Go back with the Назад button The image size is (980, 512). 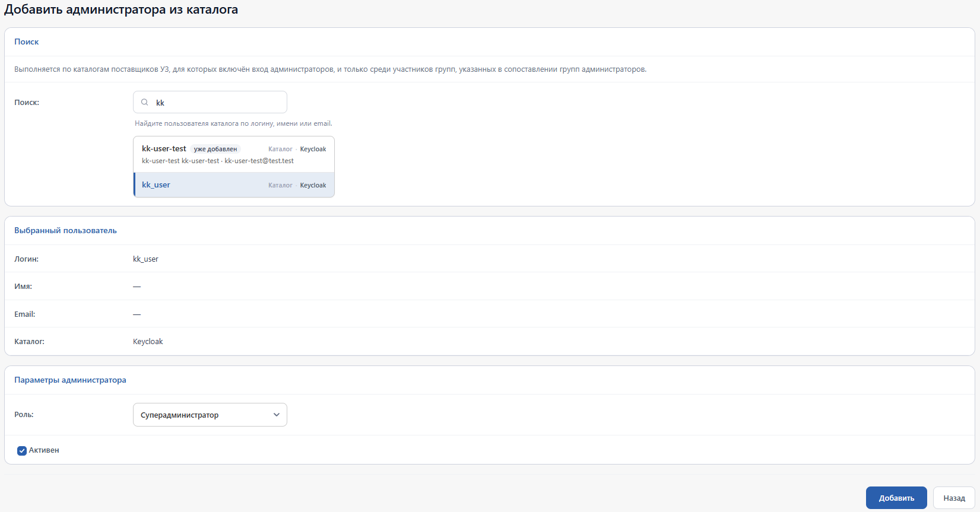[954, 498]
